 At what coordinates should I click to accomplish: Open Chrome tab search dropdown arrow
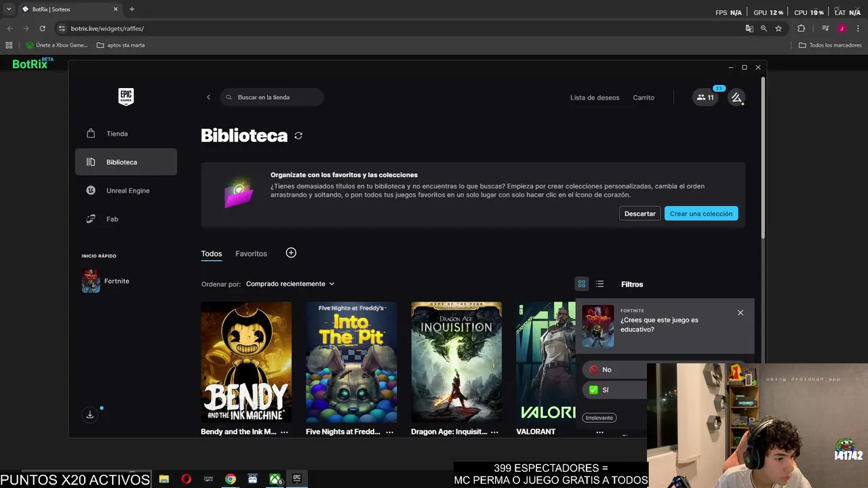[9, 9]
